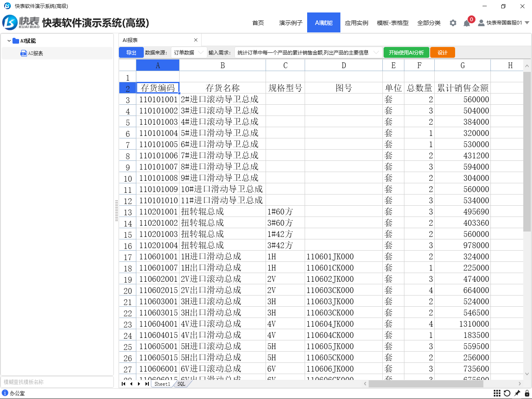Open 全部分类 menu

pyautogui.click(x=429, y=23)
